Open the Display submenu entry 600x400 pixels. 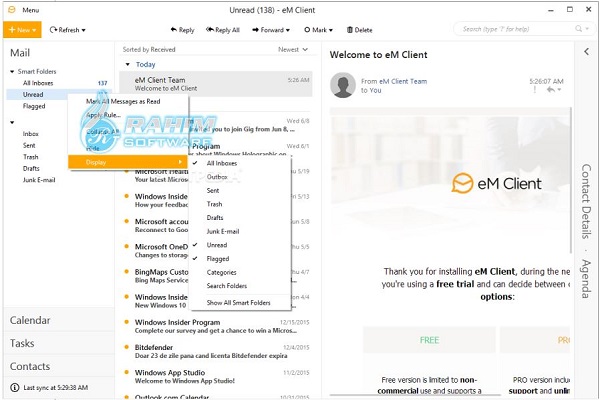[x=128, y=162]
